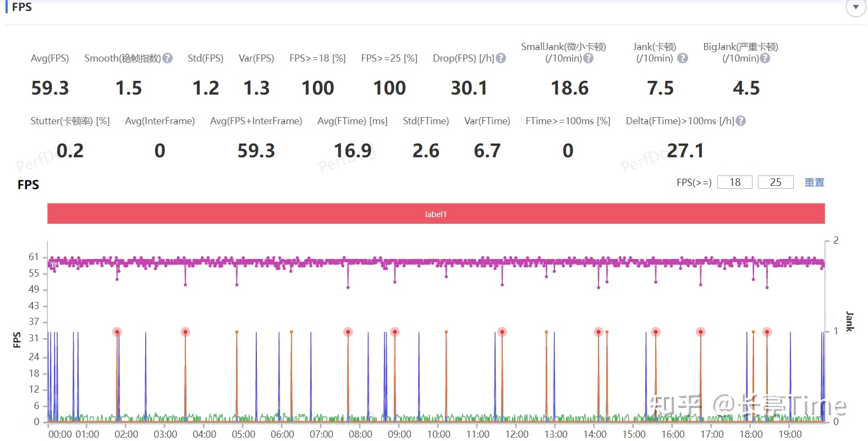Click the big jank marker near 01:45
The width and height of the screenshot is (868, 441).
tap(117, 332)
